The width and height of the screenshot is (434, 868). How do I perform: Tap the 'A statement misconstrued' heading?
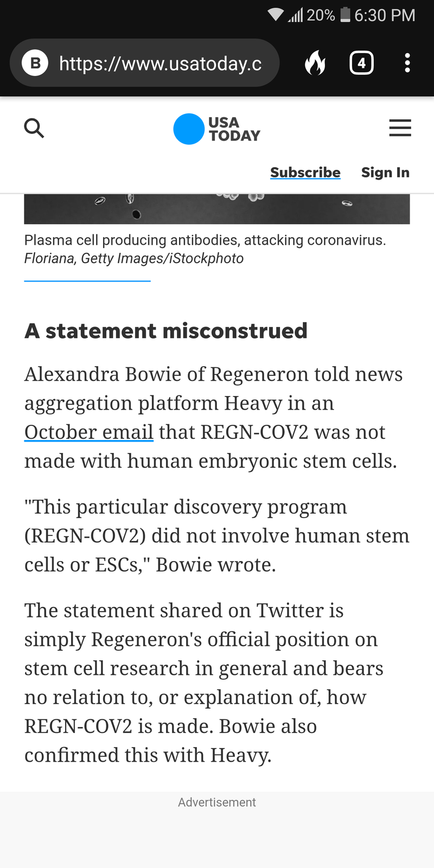[166, 331]
